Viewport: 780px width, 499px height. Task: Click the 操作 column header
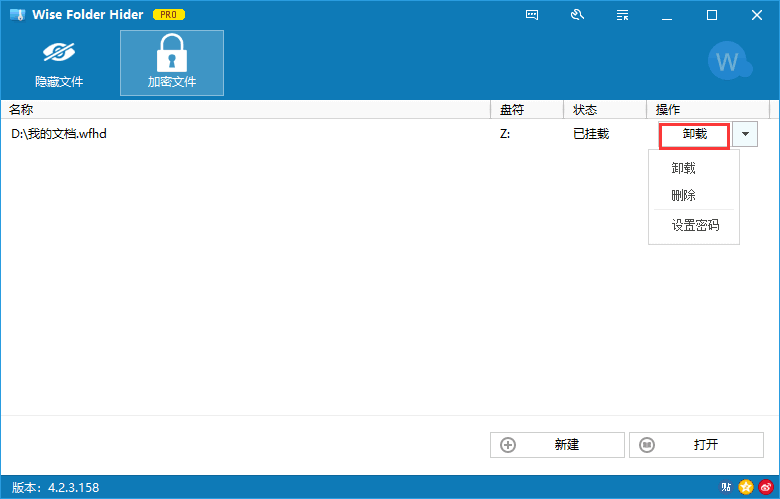click(x=708, y=109)
